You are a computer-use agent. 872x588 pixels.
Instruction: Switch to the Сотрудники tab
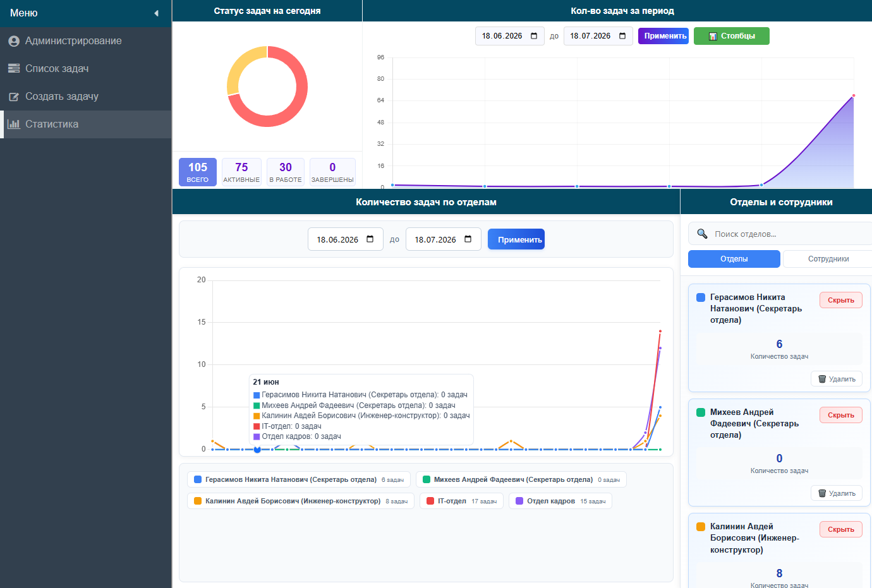coord(828,259)
